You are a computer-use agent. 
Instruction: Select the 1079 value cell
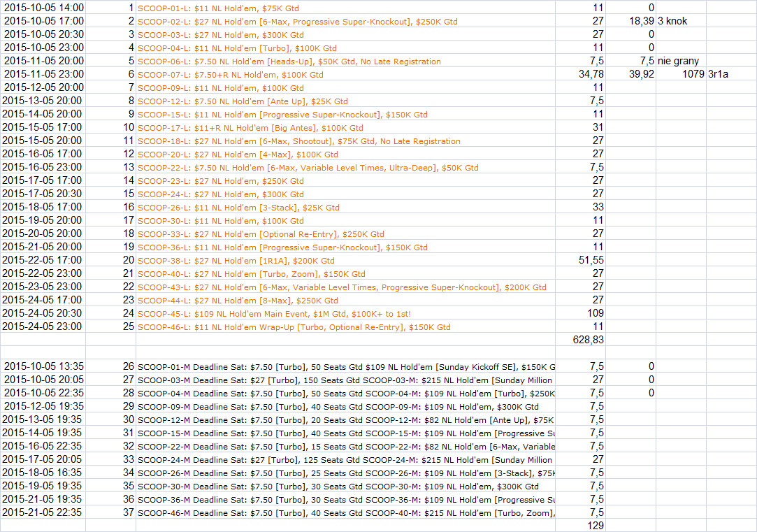click(x=682, y=74)
